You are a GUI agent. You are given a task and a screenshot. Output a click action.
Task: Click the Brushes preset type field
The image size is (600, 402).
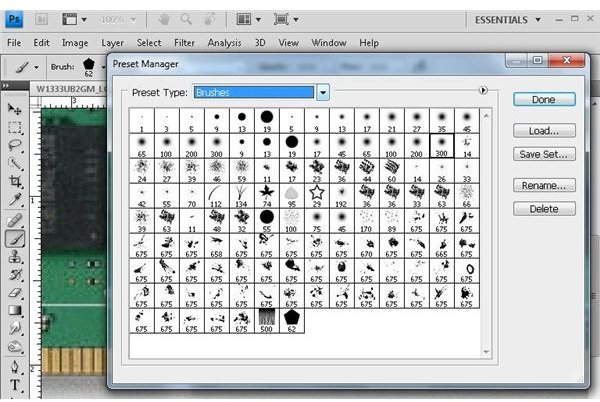pos(254,93)
